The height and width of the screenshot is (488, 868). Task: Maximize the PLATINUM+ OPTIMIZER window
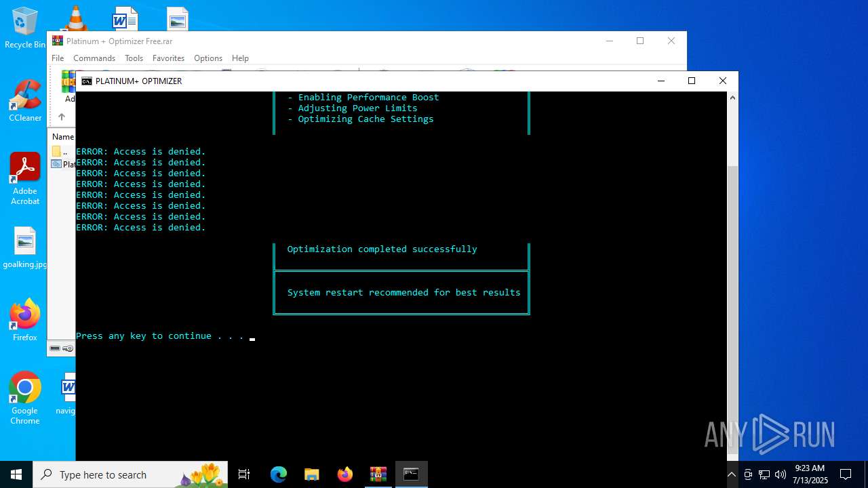click(692, 81)
